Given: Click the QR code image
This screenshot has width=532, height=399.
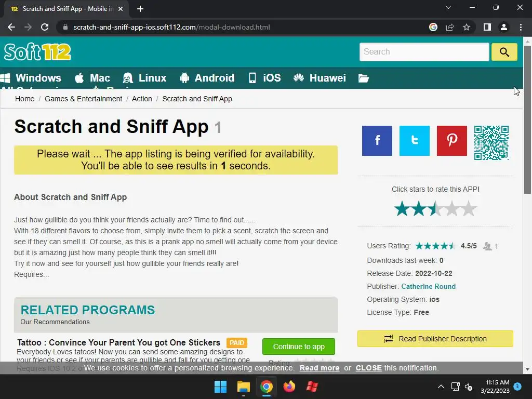Looking at the screenshot, I should [x=491, y=142].
